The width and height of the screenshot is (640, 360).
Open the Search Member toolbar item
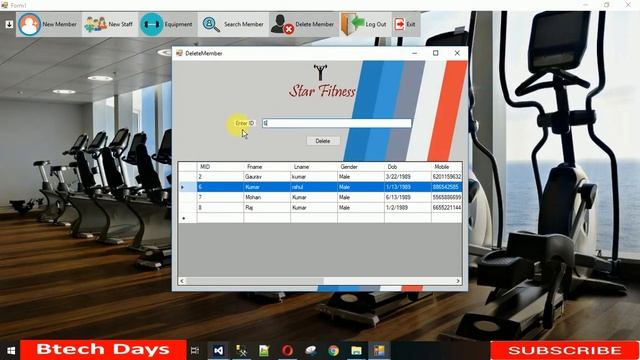(233, 24)
